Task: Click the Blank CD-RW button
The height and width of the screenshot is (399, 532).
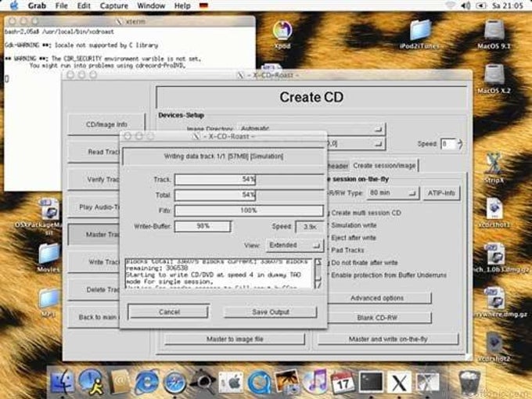Action: click(x=377, y=318)
